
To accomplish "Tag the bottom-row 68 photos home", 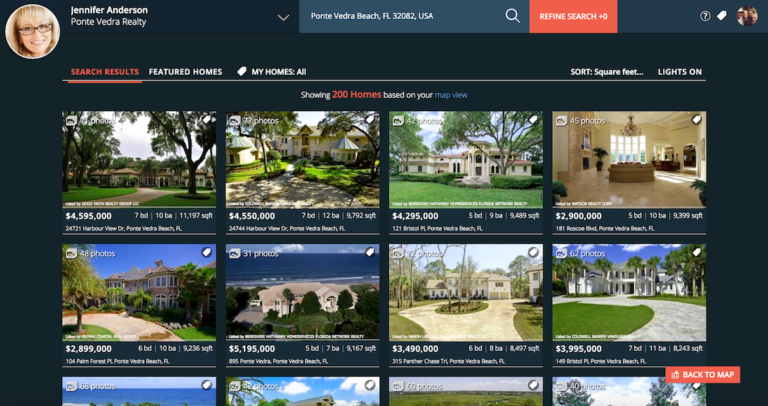I will pos(207,385).
